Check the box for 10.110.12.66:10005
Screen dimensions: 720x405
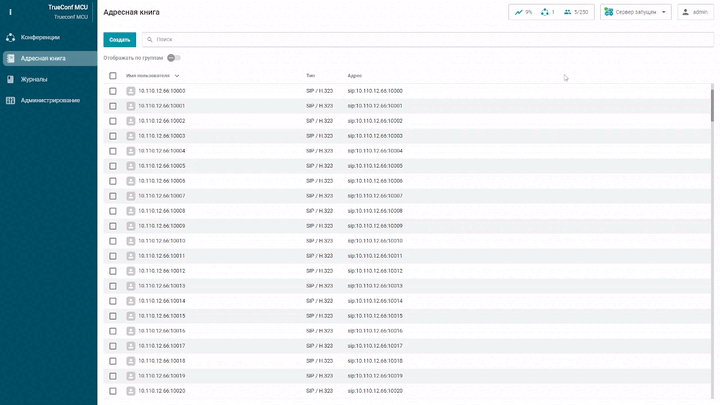[112, 166]
